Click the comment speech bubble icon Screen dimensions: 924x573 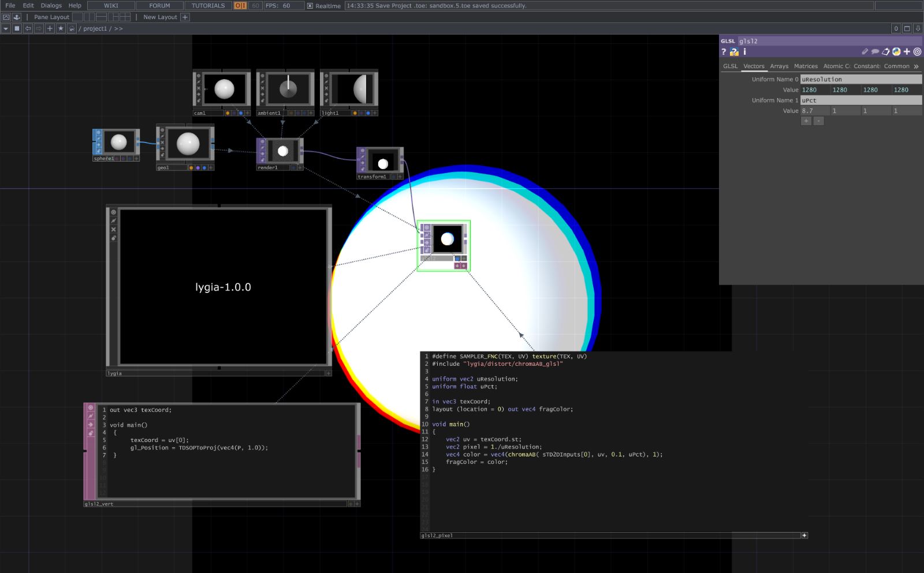pyautogui.click(x=875, y=52)
